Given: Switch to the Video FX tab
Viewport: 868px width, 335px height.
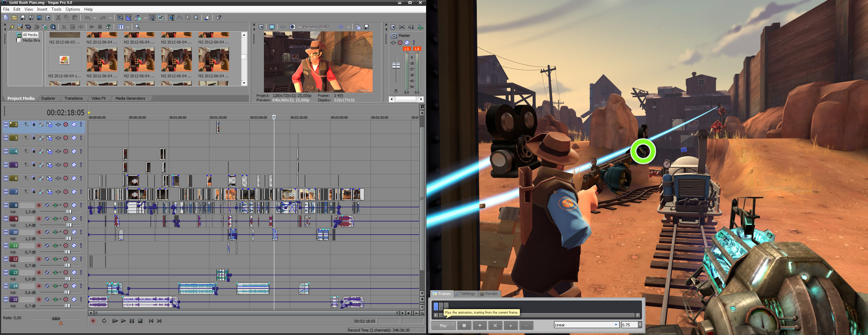Looking at the screenshot, I should pyautogui.click(x=99, y=98).
